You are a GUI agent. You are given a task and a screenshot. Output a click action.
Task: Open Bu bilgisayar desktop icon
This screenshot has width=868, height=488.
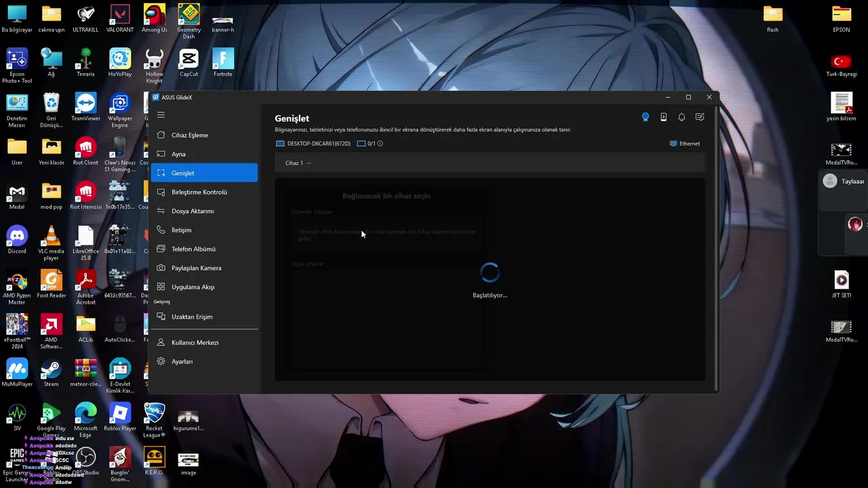[x=17, y=19]
